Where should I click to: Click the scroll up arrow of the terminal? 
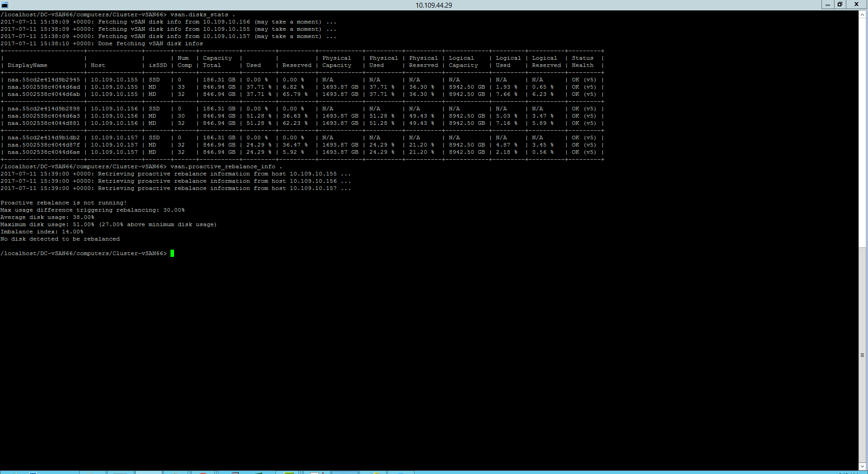[863, 14]
